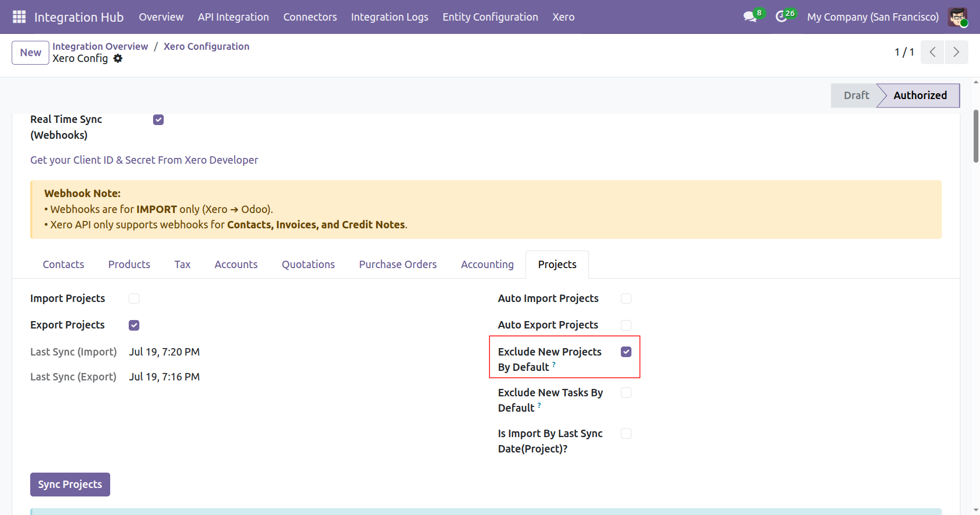This screenshot has height=515, width=980.
Task: Open the conversations chat icon
Action: (750, 17)
